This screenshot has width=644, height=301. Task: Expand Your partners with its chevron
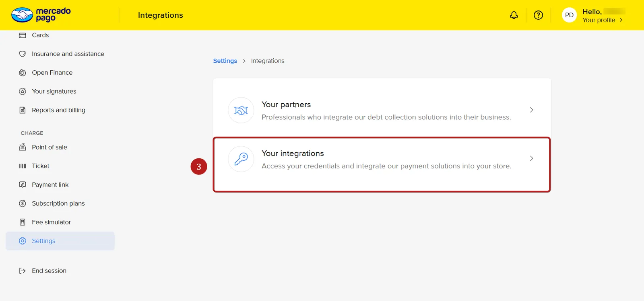[x=531, y=110]
